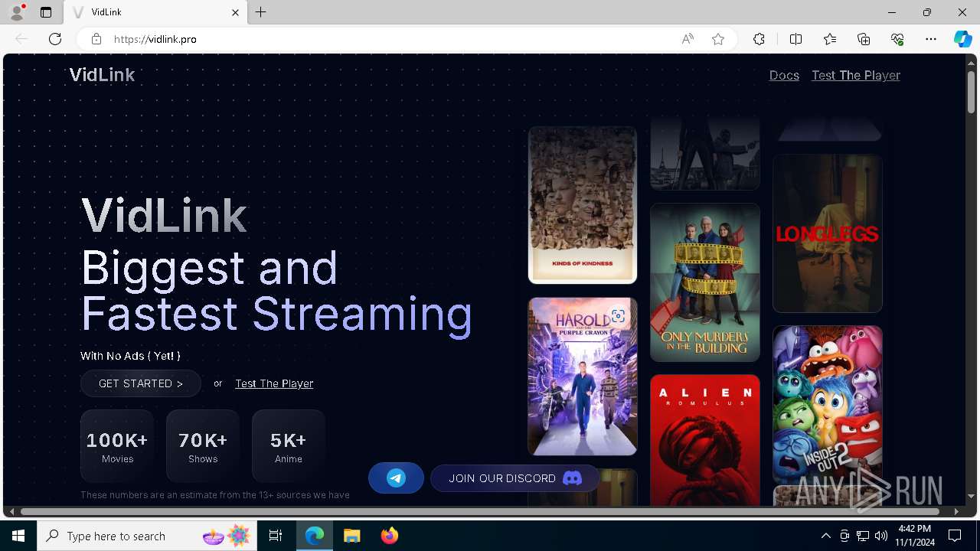Open Test The Player link beside GET STARTED
The image size is (980, 551).
(274, 383)
